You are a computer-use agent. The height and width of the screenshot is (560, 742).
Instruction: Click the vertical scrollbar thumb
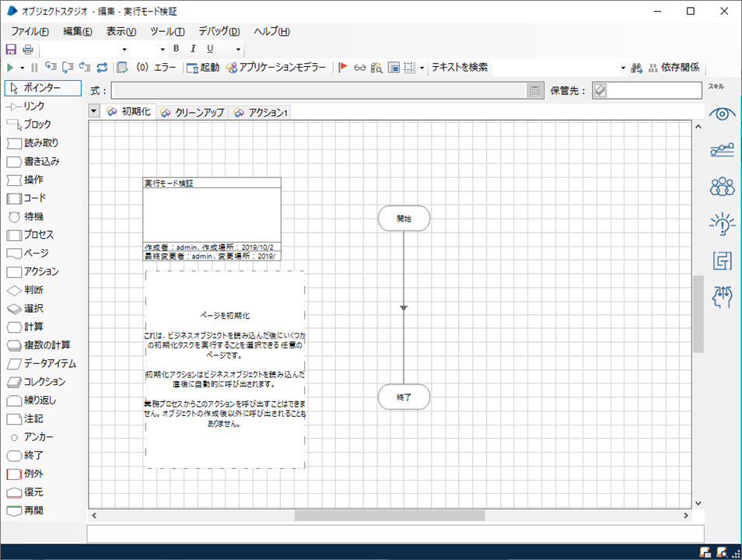(x=698, y=314)
